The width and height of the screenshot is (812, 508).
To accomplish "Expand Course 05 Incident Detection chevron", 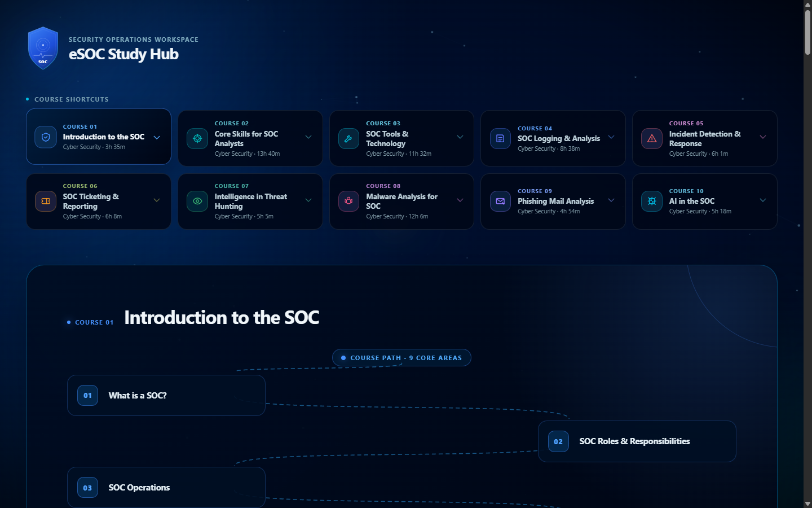I will pos(763,137).
